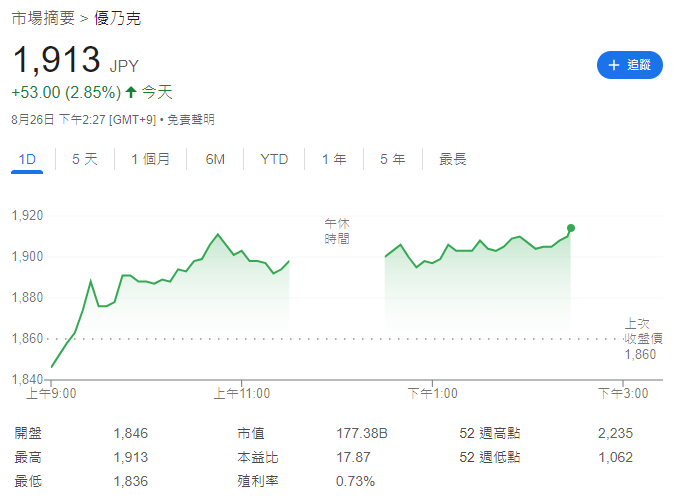This screenshot has width=688, height=496.
Task: Select the 1 個月 range tab
Action: (150, 159)
